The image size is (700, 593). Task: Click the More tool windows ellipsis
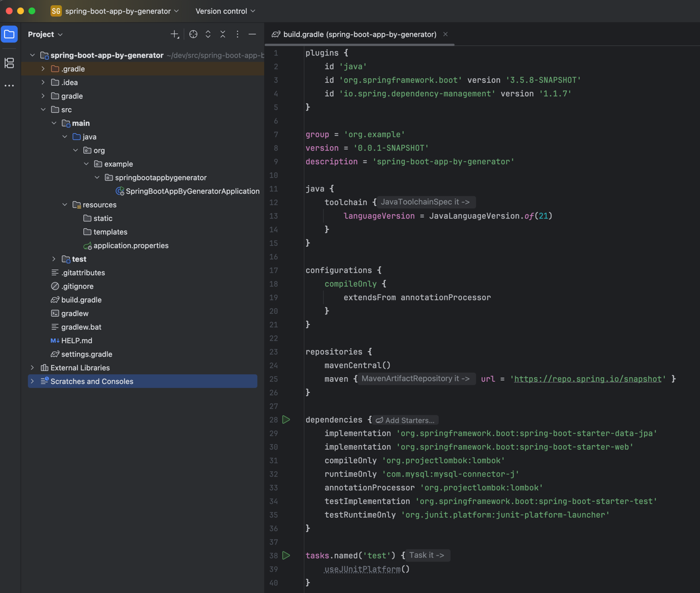click(10, 86)
